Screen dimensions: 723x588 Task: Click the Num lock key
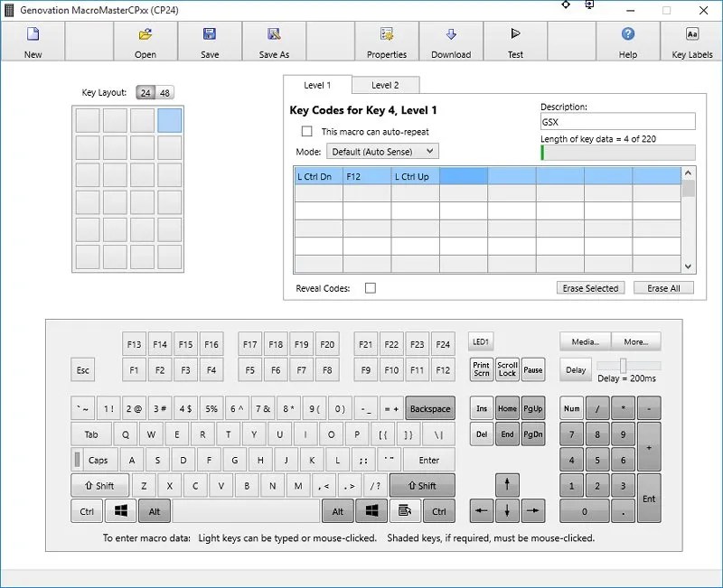572,408
